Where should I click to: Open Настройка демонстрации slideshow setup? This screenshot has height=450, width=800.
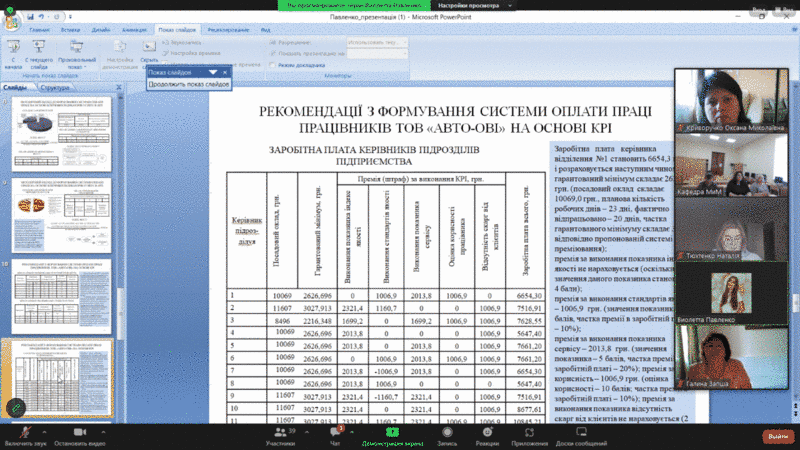tap(120, 55)
